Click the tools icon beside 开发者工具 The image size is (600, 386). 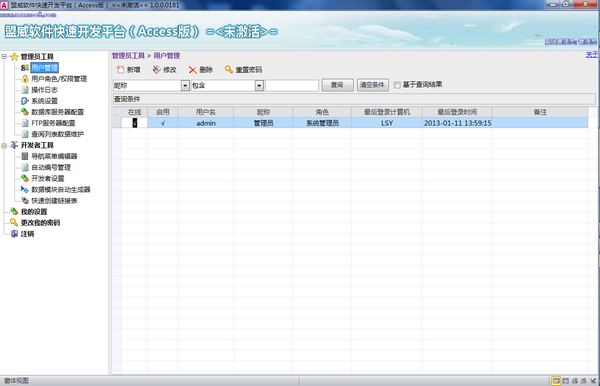tap(14, 145)
